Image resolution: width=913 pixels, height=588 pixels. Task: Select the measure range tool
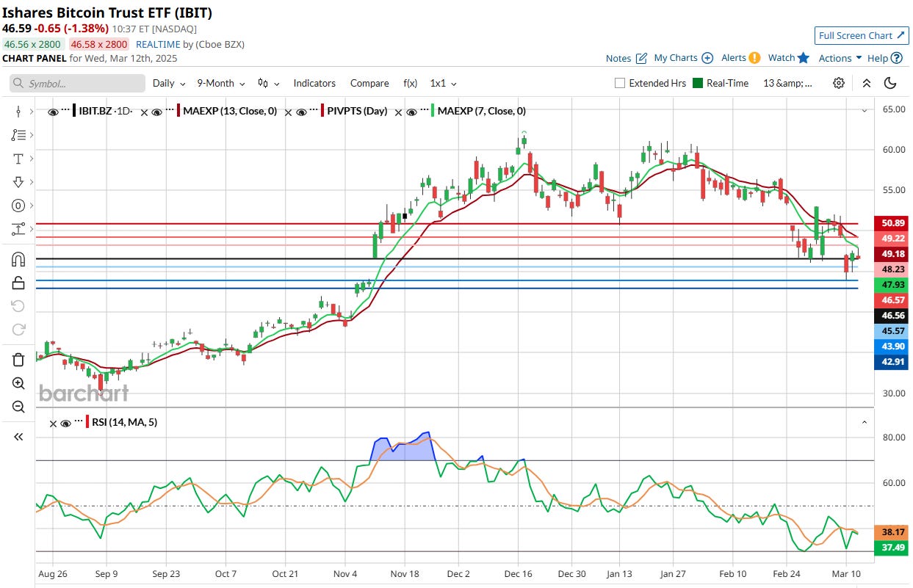pyautogui.click(x=18, y=229)
